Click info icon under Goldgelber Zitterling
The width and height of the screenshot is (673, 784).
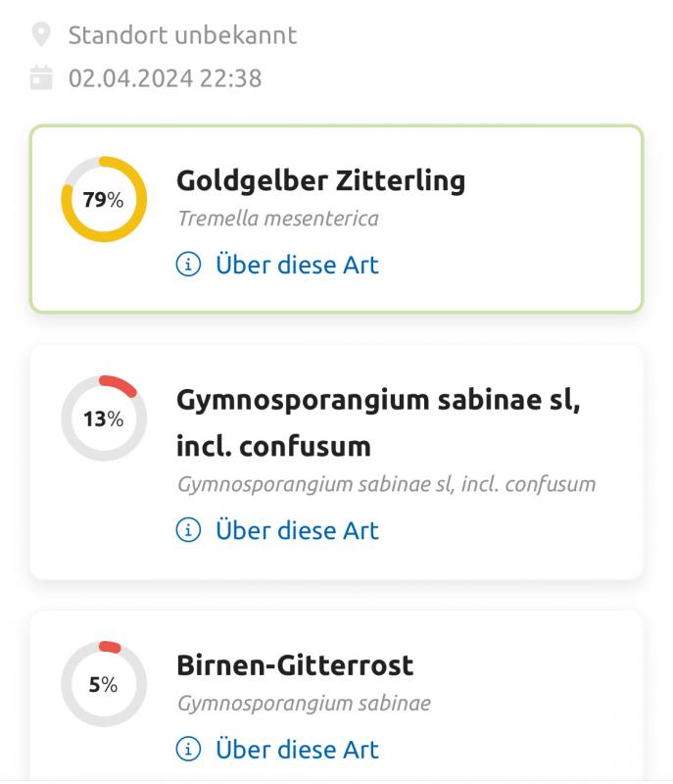point(187,265)
